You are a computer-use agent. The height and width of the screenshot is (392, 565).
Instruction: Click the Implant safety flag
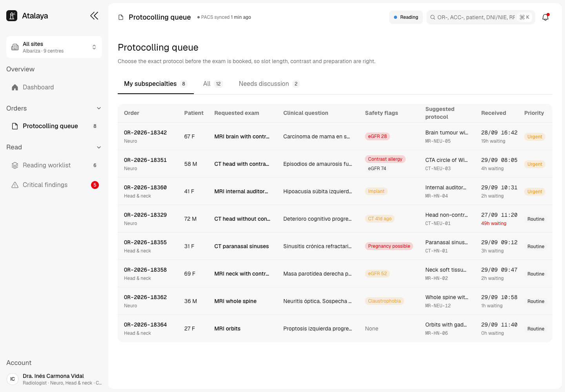point(376,191)
